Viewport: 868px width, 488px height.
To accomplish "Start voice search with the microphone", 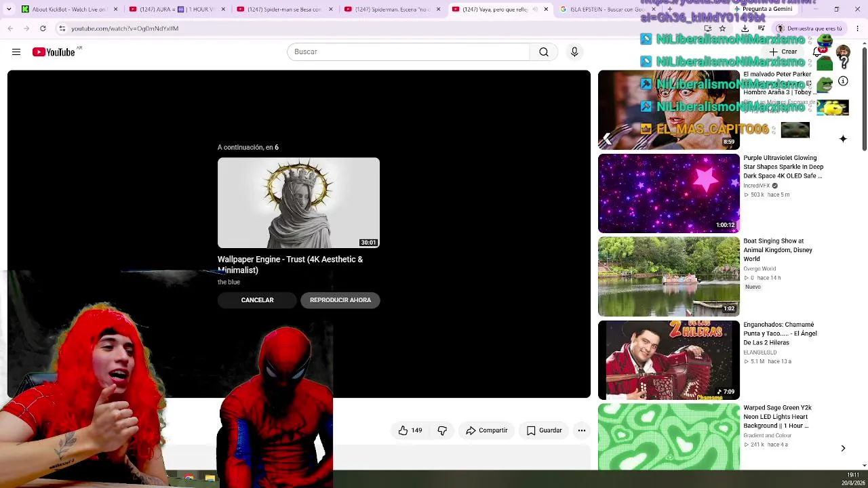I will pyautogui.click(x=574, y=52).
